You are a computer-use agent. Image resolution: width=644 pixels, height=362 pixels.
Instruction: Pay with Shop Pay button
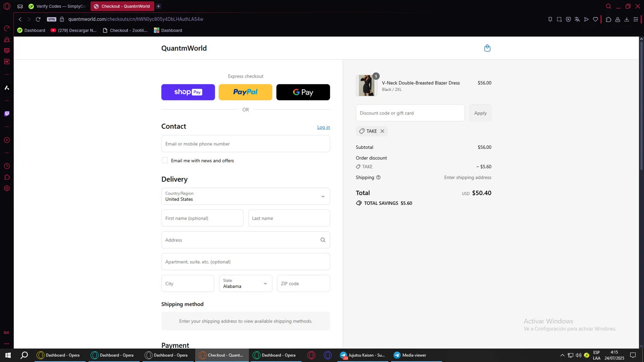[x=188, y=92]
